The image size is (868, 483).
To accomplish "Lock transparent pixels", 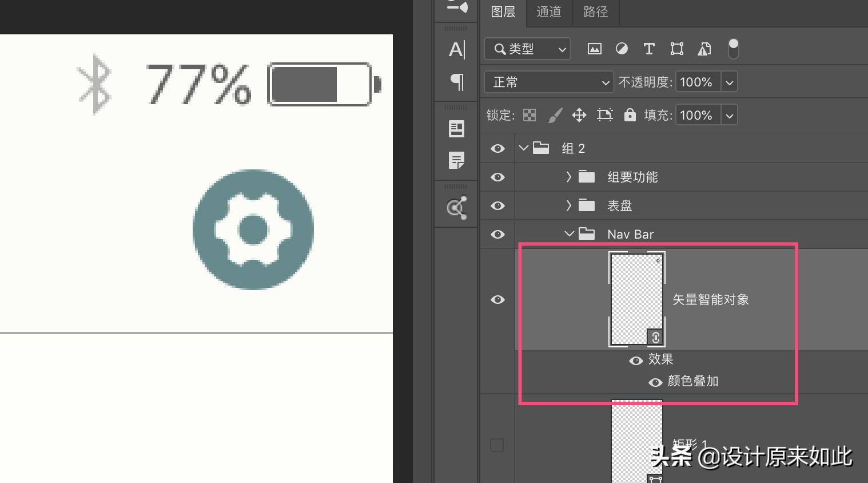I will pos(529,116).
